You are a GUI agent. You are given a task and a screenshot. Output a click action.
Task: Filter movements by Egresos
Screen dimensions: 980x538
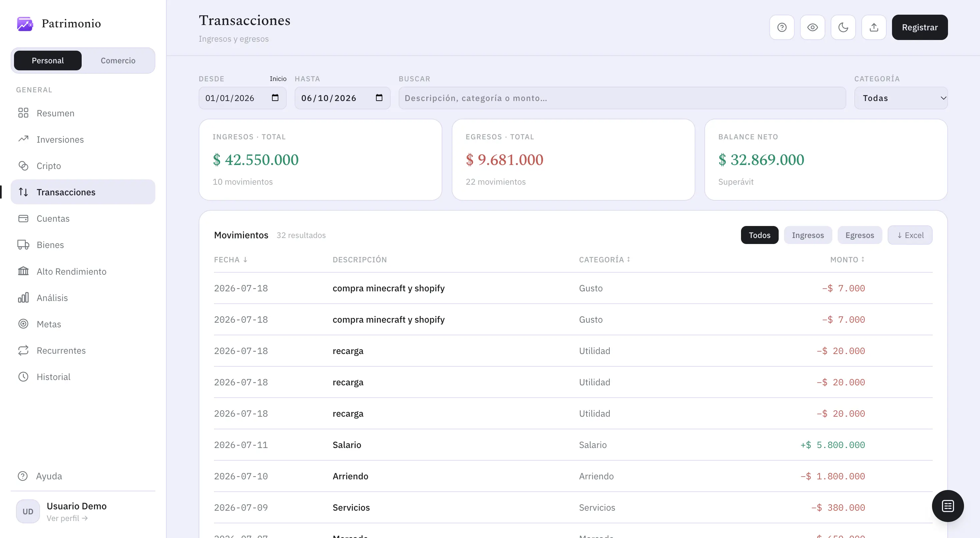[x=859, y=235]
